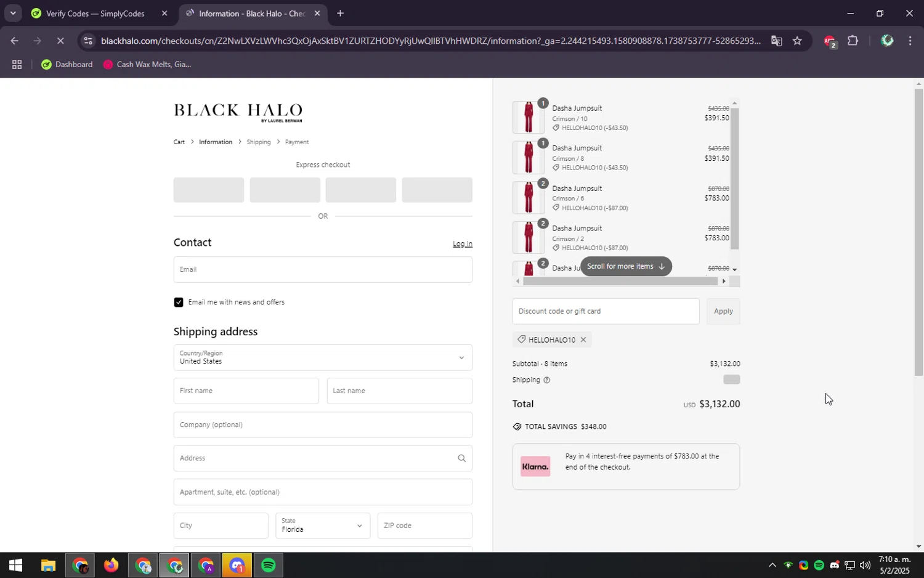Screen dimensions: 924x578
Task: Click the Black Halo logo
Action: point(238,113)
